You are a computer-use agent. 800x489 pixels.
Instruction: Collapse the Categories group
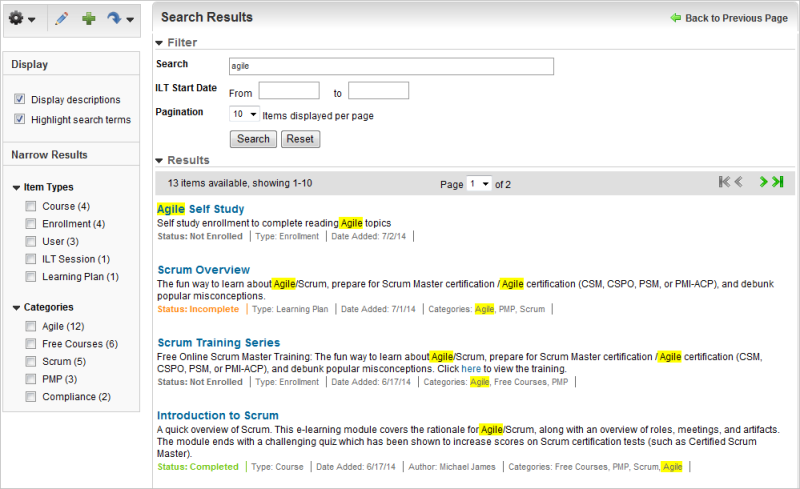[x=16, y=308]
